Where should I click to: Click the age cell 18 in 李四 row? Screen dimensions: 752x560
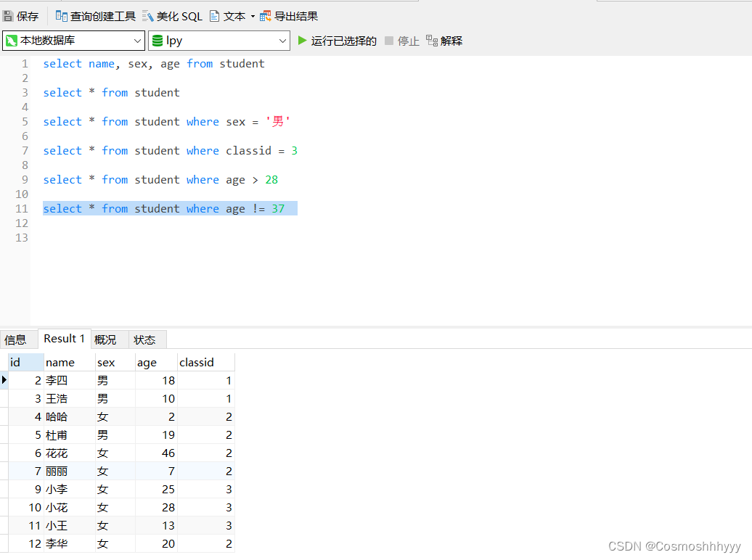(156, 380)
